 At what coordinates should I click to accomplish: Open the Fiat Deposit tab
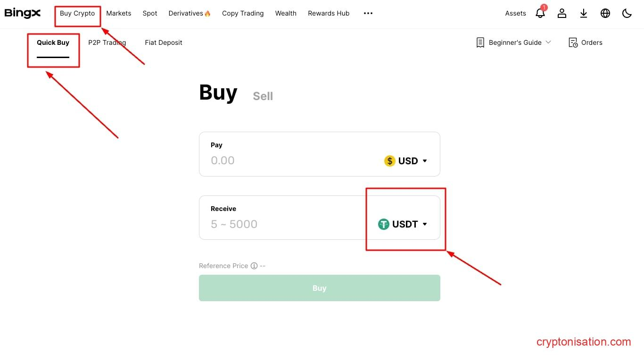pyautogui.click(x=164, y=42)
